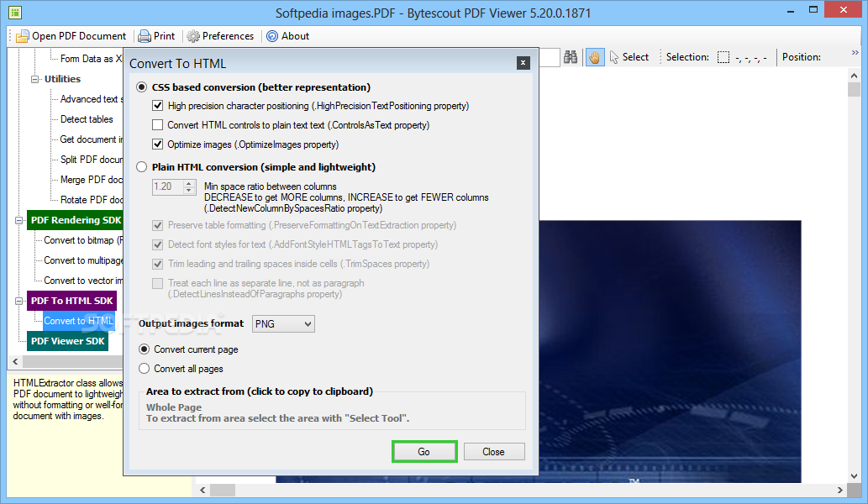
Task: Select Form Data as XML tree item
Action: click(x=92, y=59)
